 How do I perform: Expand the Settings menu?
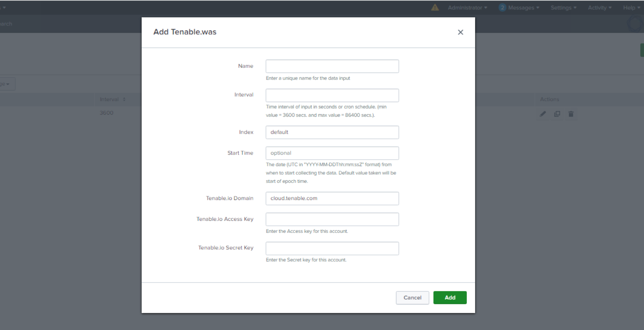tap(564, 7)
